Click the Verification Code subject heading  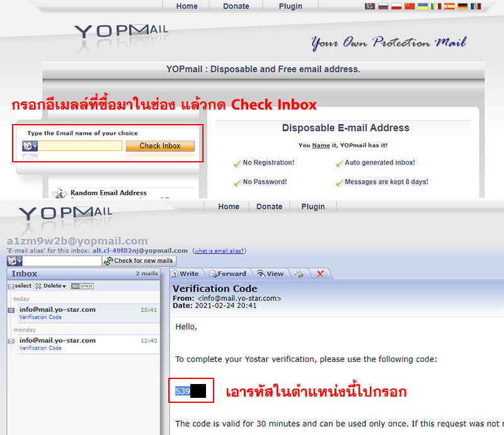pos(215,288)
